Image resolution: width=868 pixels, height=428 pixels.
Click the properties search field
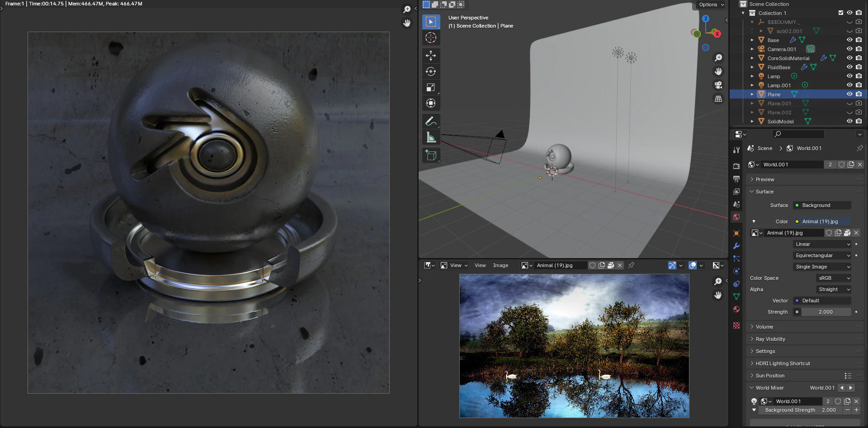click(x=798, y=134)
